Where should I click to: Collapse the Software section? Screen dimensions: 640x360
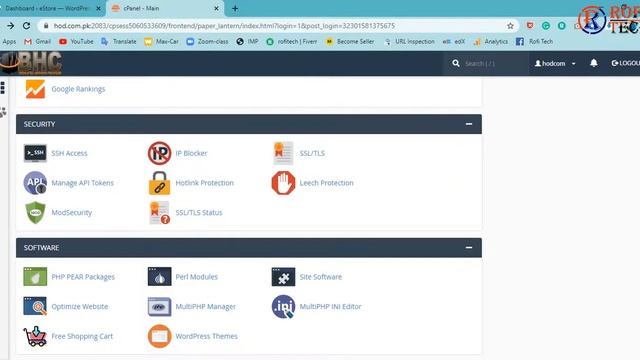click(x=469, y=248)
